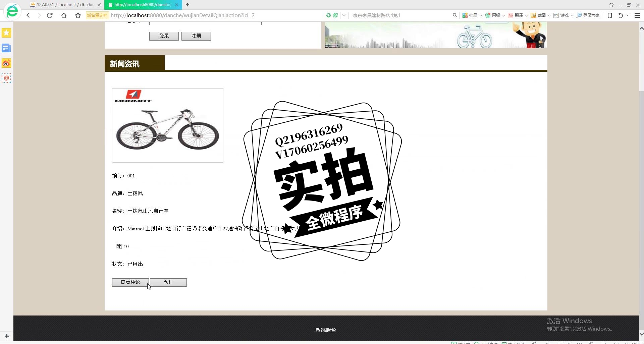
Task: Open the 扩展 extensions menu
Action: pos(470,15)
